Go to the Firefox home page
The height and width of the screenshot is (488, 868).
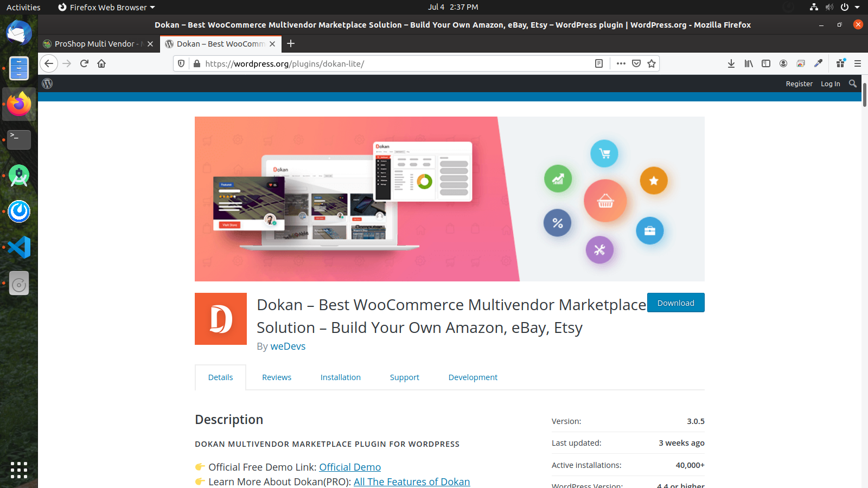[101, 63]
